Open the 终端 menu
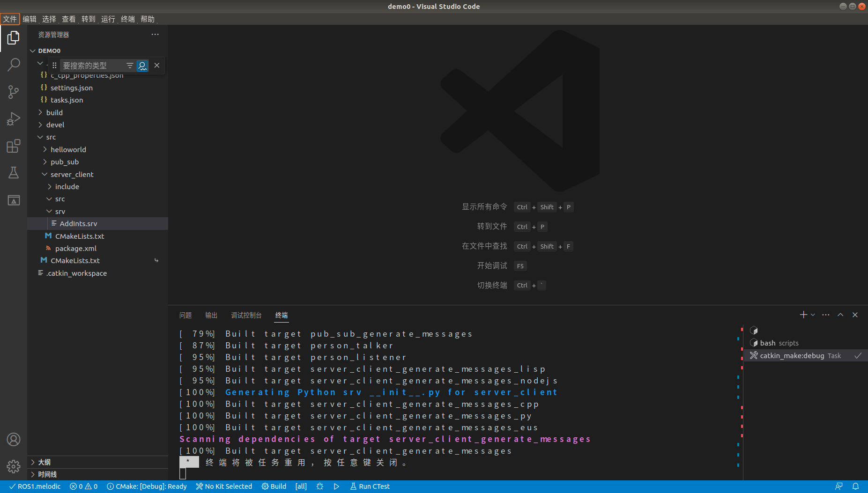 pos(128,19)
